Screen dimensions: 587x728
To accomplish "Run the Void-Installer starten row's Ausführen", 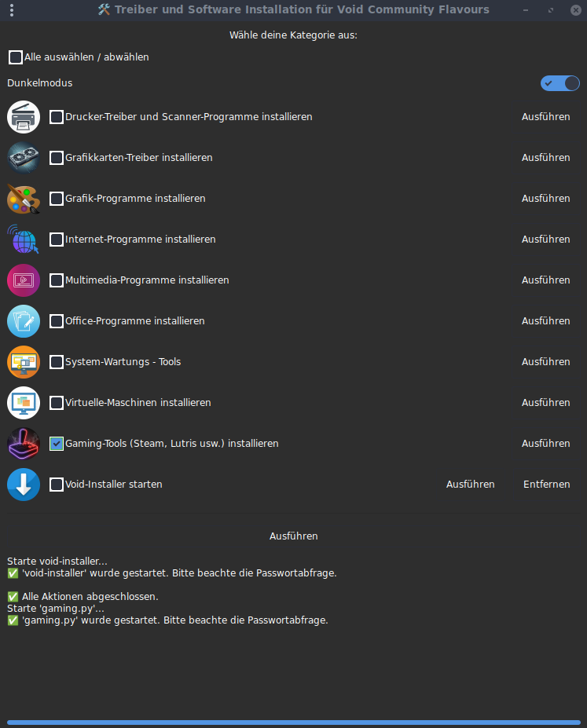I will pos(470,485).
